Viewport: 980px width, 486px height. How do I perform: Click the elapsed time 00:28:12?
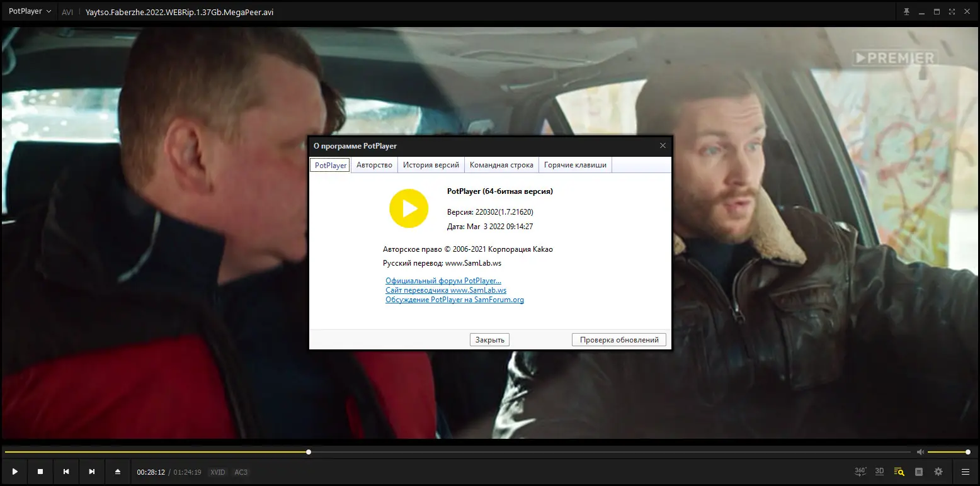151,472
